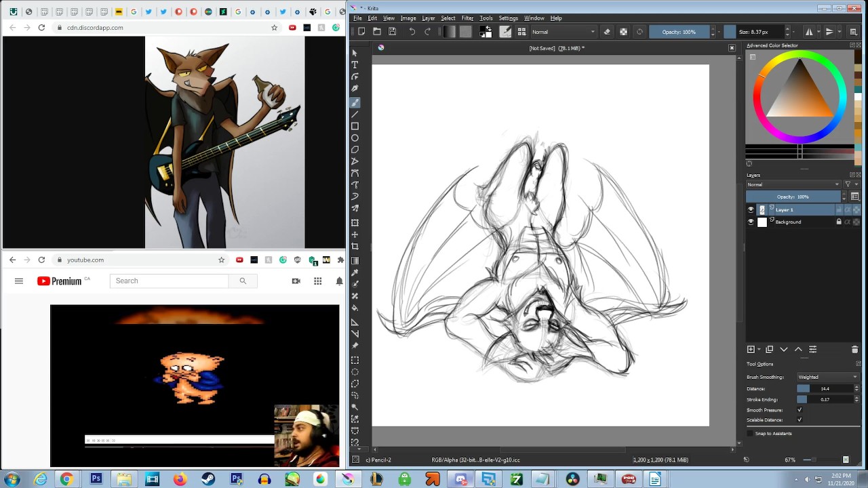The height and width of the screenshot is (488, 868).
Task: Adjust the toolbar Opacity 100% slider
Action: pos(679,32)
